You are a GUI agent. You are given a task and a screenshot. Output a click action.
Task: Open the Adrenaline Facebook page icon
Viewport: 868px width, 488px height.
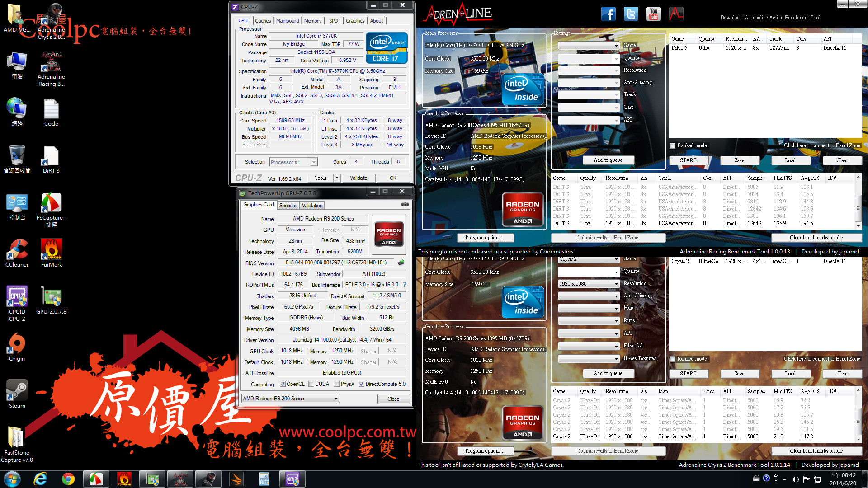pyautogui.click(x=609, y=14)
